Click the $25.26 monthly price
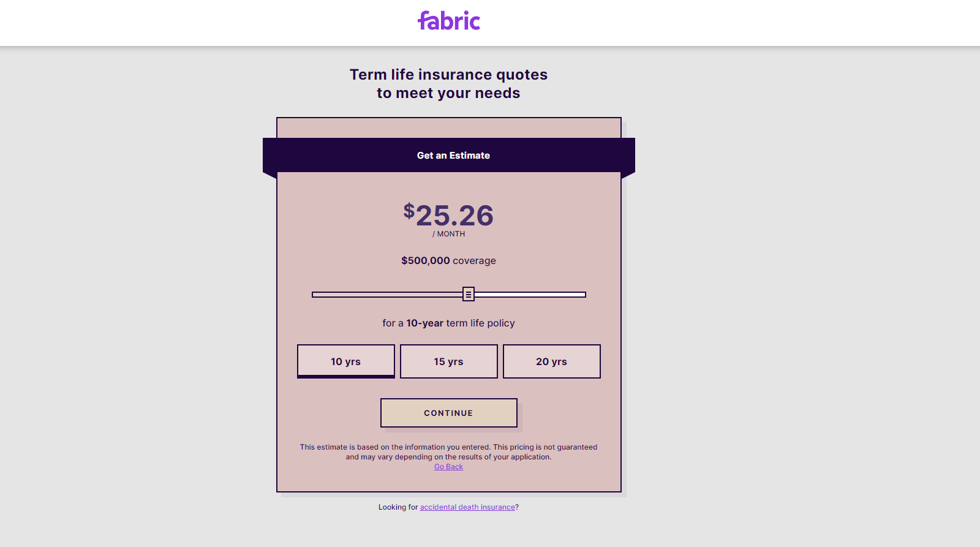The width and height of the screenshot is (980, 547). pos(449,216)
